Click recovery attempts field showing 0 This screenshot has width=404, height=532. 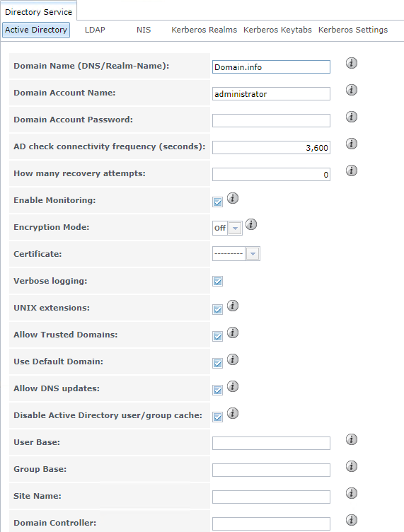tap(271, 175)
